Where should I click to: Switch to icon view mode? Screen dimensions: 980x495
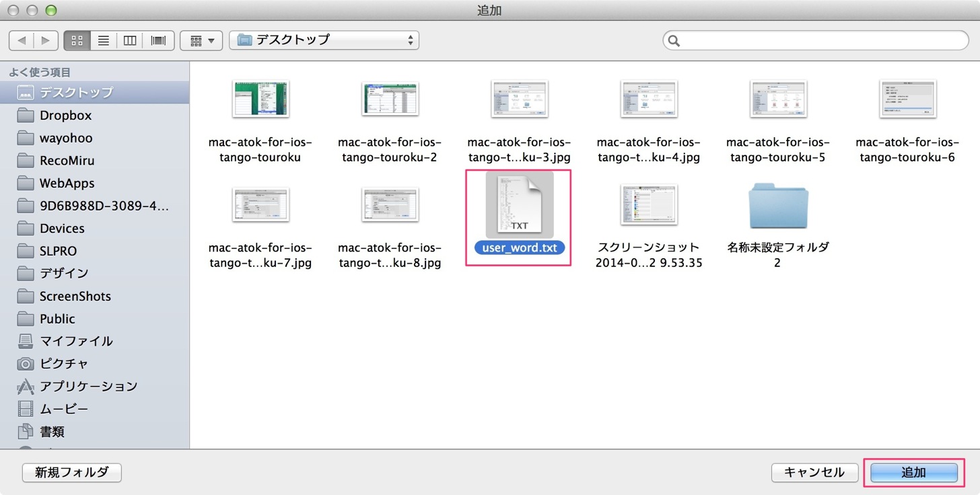(77, 40)
